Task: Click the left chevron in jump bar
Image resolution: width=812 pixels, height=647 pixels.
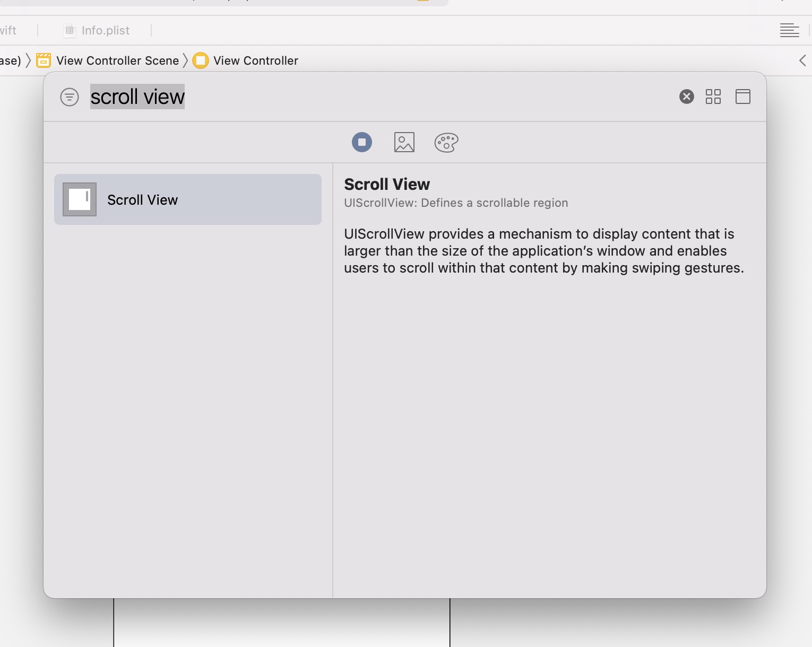Action: pyautogui.click(x=802, y=61)
